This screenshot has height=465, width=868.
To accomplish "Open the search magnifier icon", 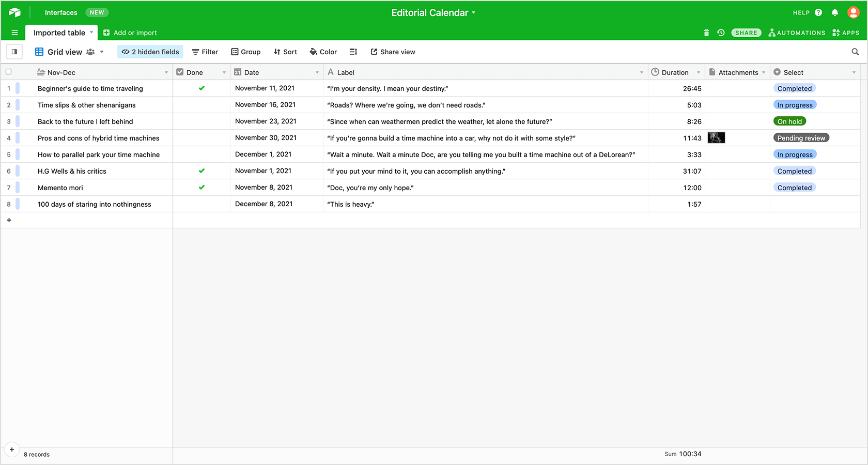I will pos(855,52).
